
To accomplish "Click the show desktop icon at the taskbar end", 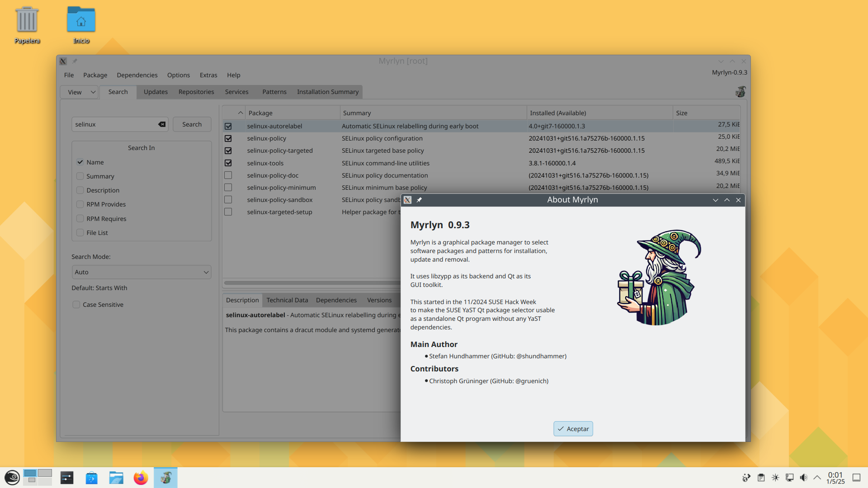I will tap(856, 478).
